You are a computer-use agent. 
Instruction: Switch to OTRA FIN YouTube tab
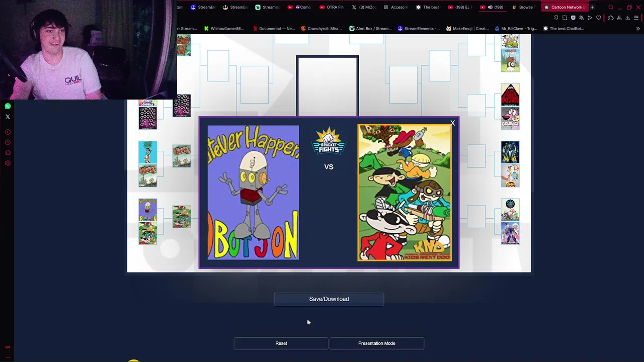tap(332, 7)
